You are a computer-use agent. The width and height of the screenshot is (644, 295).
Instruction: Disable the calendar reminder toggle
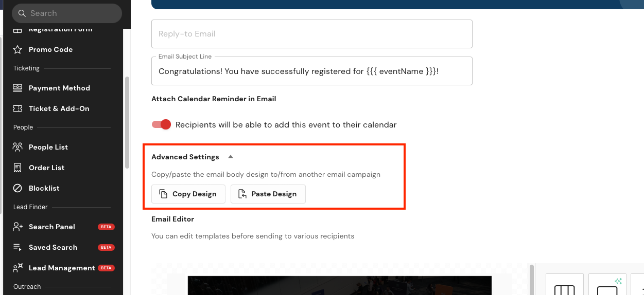pos(161,124)
